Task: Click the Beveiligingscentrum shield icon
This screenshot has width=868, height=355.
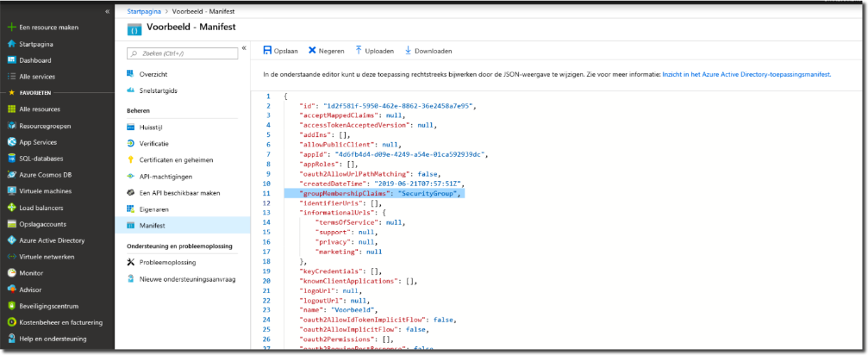Action: coord(12,306)
